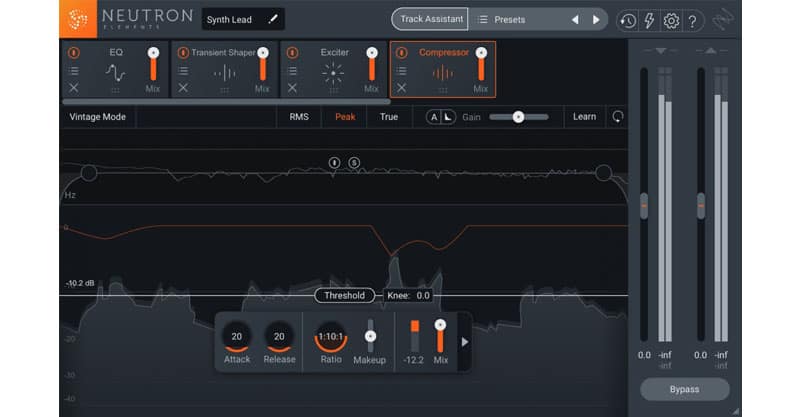Screen dimensions: 800x417
Task: Open the undo history clock icon
Action: coord(628,20)
